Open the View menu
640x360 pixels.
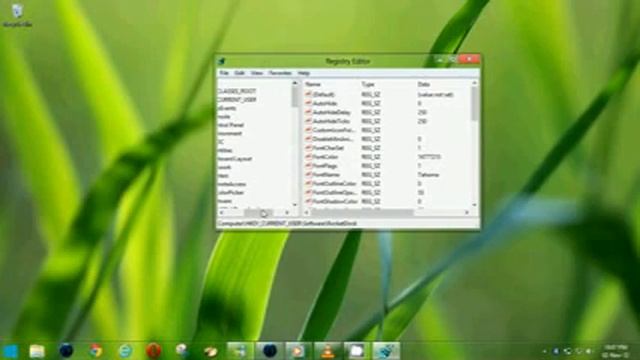256,73
